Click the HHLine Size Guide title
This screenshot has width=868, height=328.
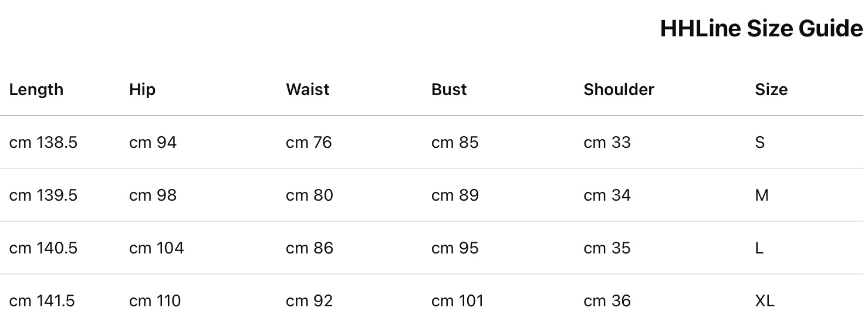761,28
